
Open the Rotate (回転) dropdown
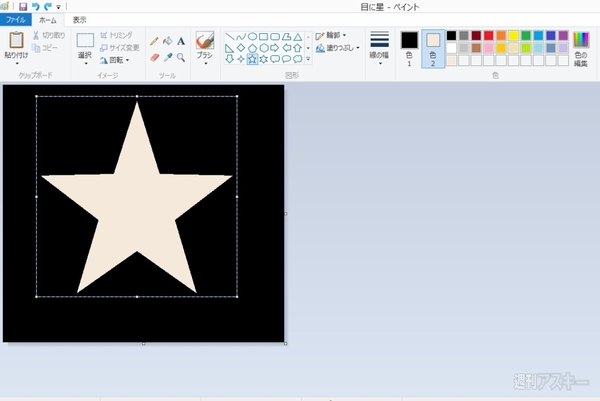[x=116, y=58]
